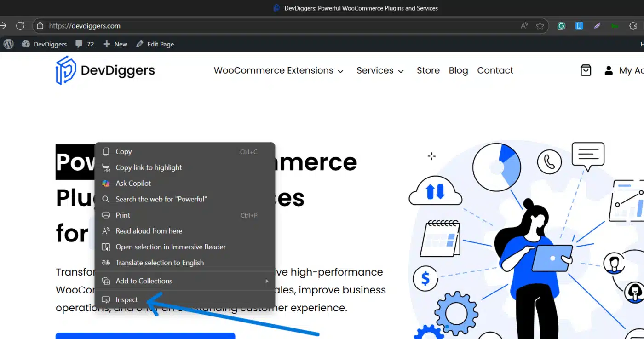Go to the Store page
644x339 pixels.
tap(428, 70)
